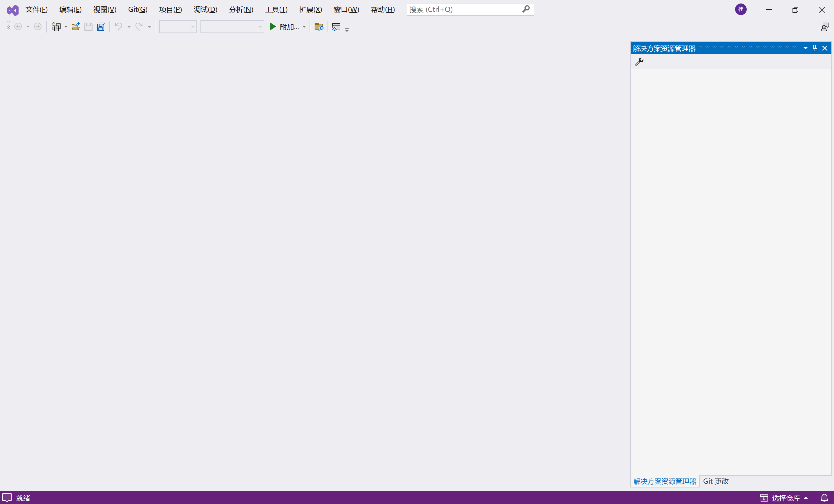This screenshot has height=504, width=834.
Task: Click the navigate forward arrow icon
Action: (38, 26)
